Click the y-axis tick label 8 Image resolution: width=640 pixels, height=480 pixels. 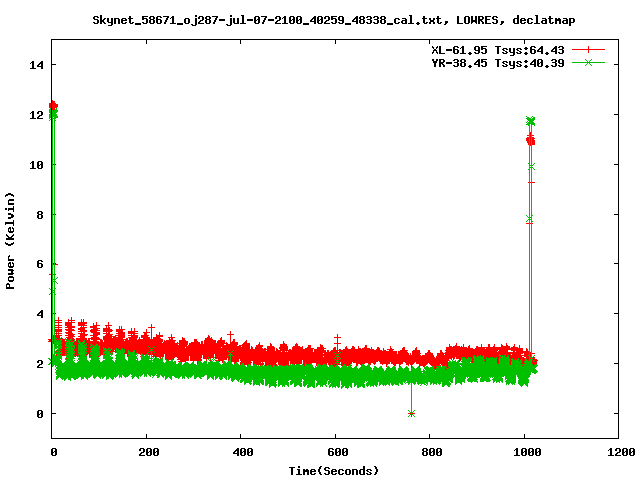click(x=40, y=215)
